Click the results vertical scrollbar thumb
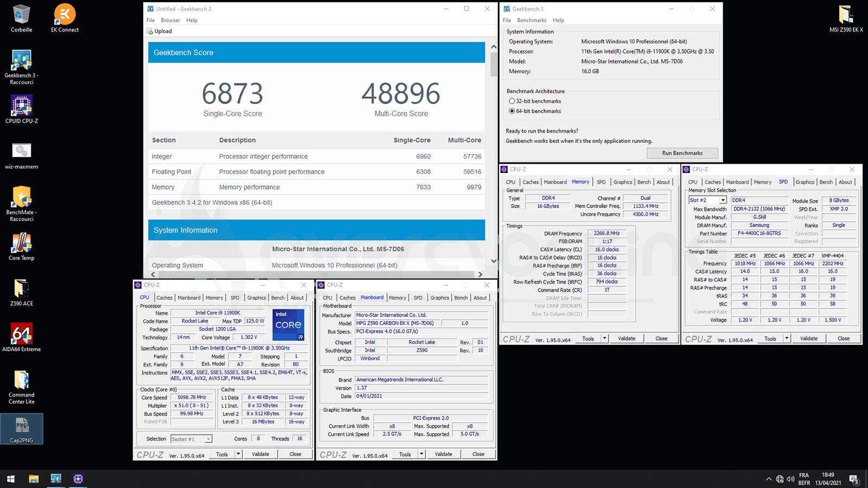The image size is (868, 488). [x=494, y=64]
